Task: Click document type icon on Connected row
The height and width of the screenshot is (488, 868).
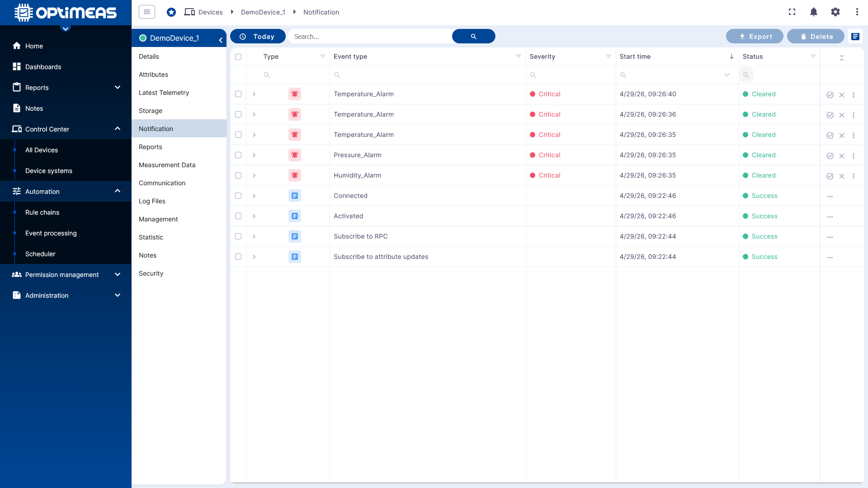Action: pyautogui.click(x=295, y=196)
